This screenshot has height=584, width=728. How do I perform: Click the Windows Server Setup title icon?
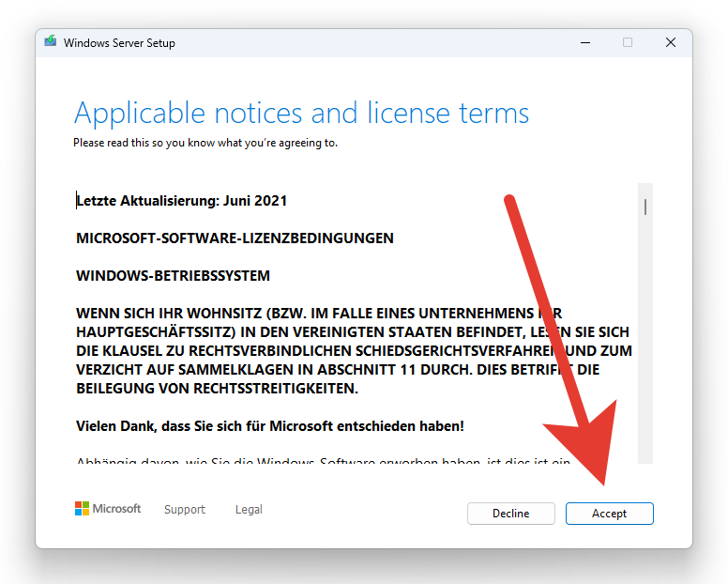pos(50,41)
